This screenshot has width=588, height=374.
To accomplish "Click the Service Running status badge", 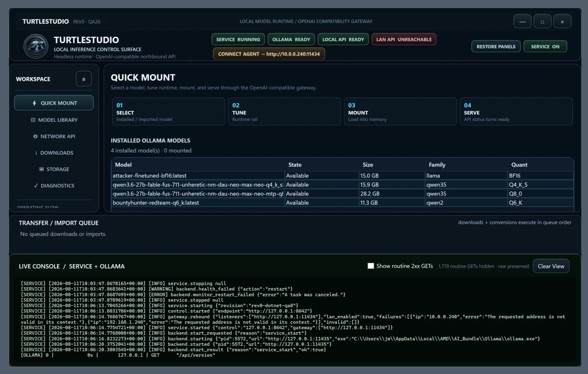I will pyautogui.click(x=238, y=39).
